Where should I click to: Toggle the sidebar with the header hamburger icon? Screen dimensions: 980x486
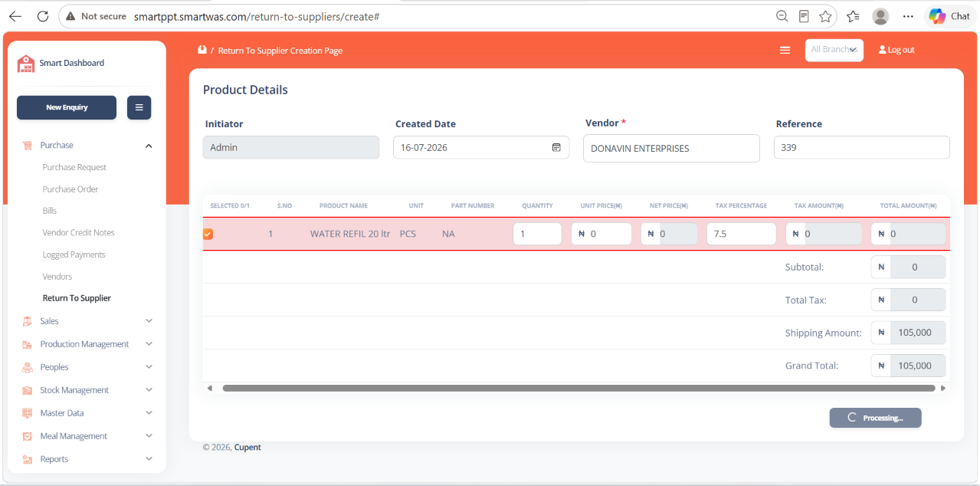pyautogui.click(x=785, y=50)
